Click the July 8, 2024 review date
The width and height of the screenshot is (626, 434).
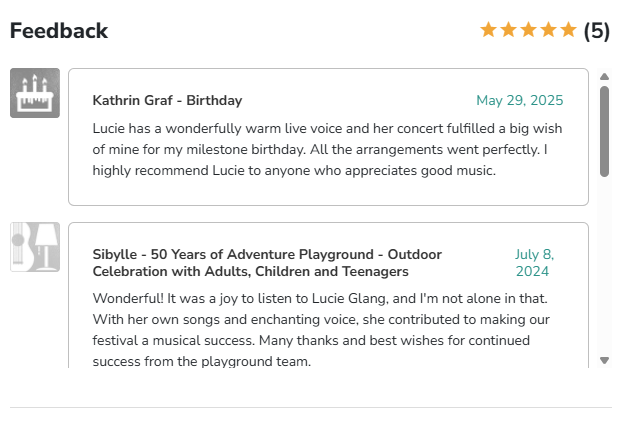click(534, 263)
